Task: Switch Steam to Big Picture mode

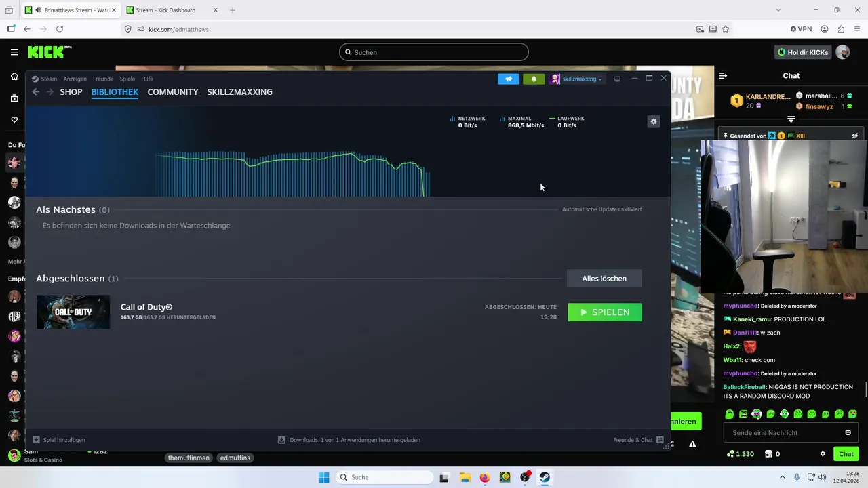Action: (617, 79)
